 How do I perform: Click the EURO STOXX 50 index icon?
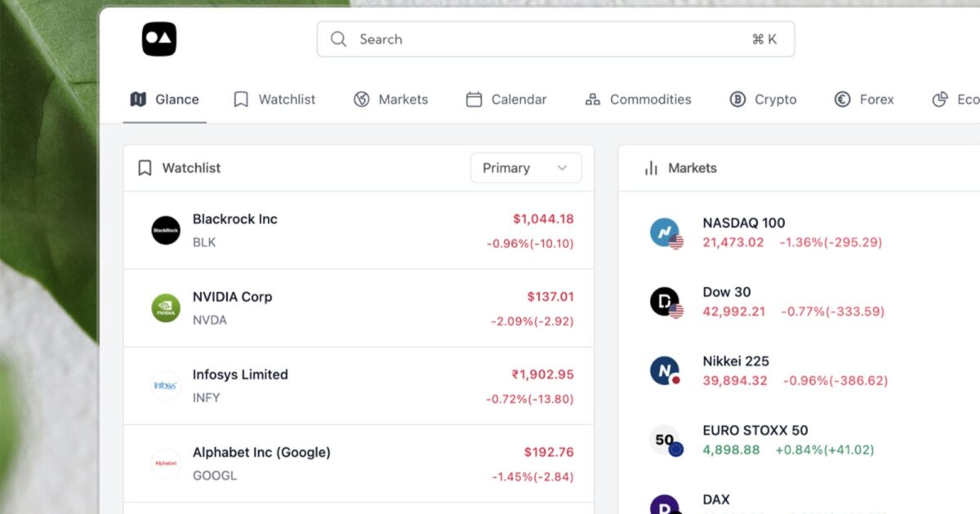tap(666, 441)
